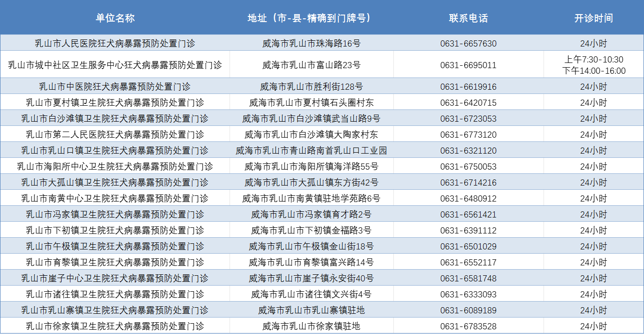Viewport: 644px width, 334px height.
Task: Select 乳山市乳山寨镇卫生院 clinic name cell
Action: click(x=115, y=310)
